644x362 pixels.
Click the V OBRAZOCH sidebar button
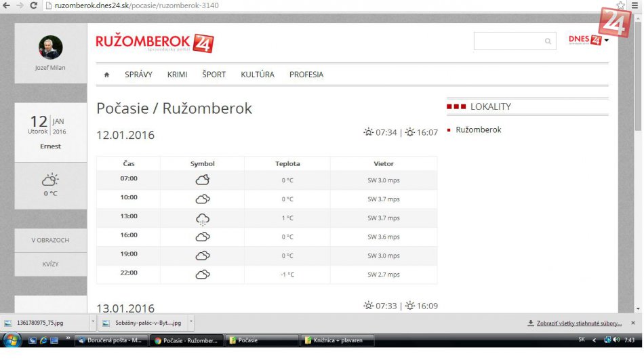[50, 240]
